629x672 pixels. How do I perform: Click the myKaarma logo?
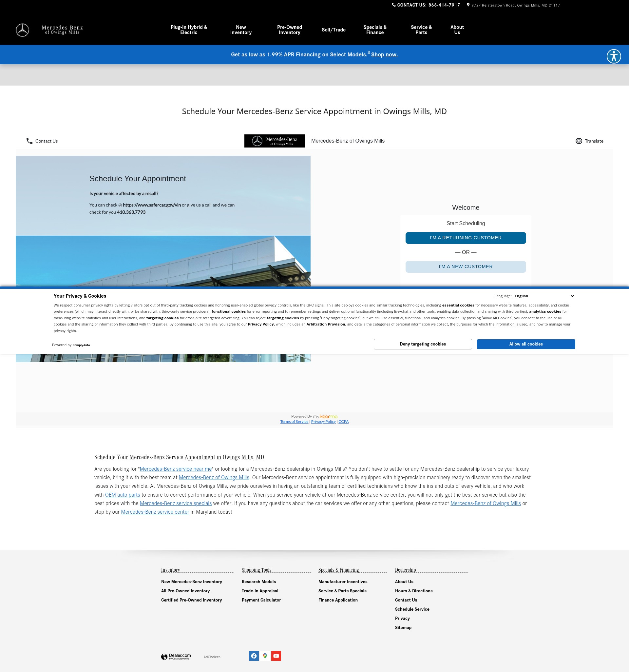tap(325, 416)
